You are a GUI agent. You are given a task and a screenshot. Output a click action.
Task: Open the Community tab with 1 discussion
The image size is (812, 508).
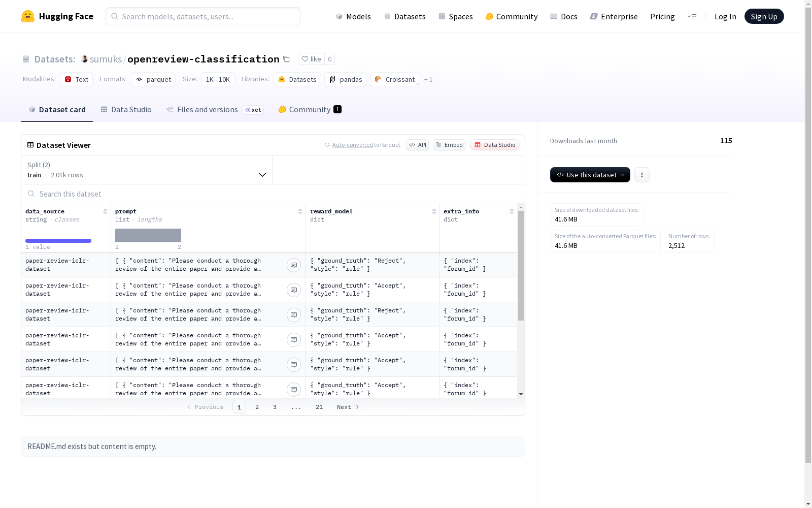(x=310, y=109)
